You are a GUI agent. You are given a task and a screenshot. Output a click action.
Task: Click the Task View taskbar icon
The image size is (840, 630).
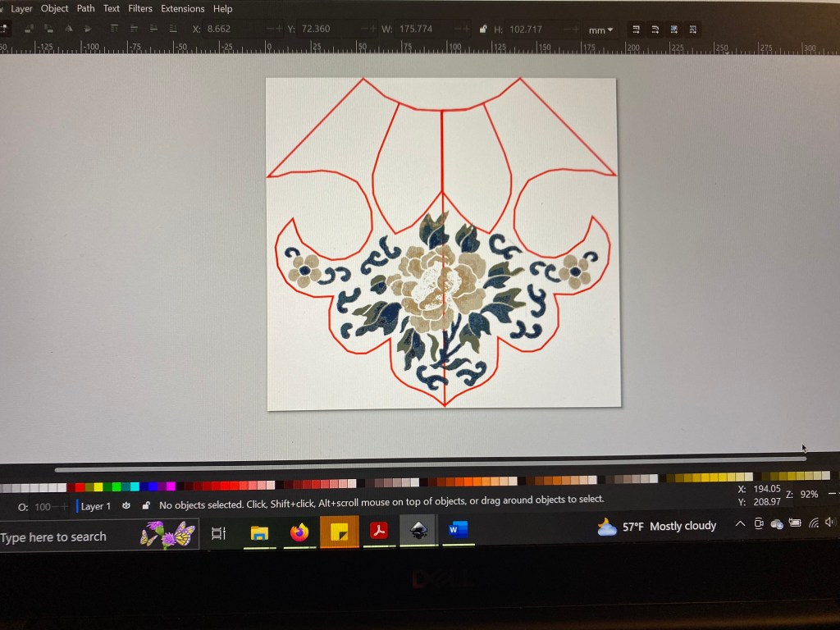point(218,534)
